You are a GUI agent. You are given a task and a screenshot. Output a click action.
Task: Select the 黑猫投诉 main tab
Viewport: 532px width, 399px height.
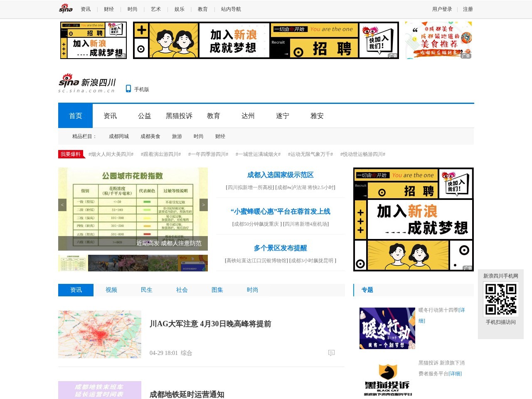point(179,116)
